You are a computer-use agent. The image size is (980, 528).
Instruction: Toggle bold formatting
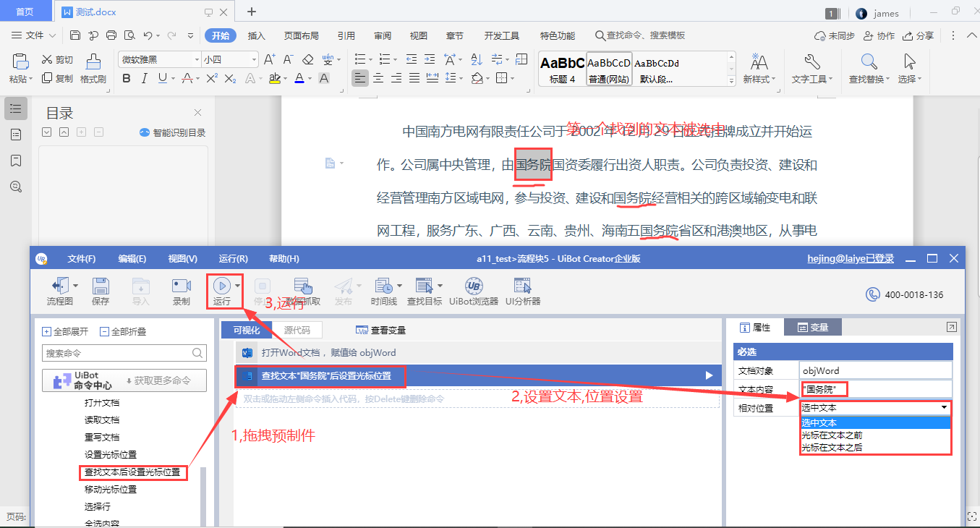click(127, 78)
